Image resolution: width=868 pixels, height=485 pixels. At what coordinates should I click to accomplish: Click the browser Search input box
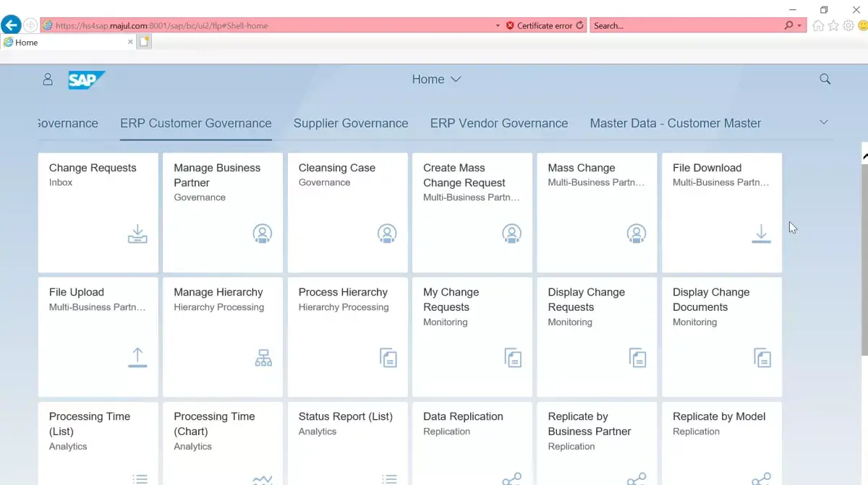tap(686, 25)
